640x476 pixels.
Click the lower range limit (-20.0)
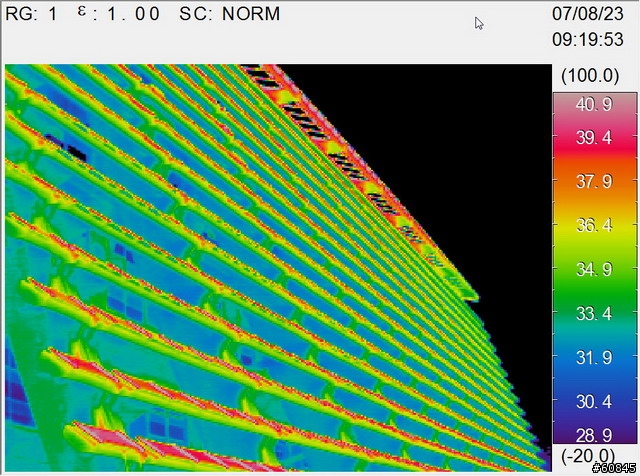(x=588, y=455)
